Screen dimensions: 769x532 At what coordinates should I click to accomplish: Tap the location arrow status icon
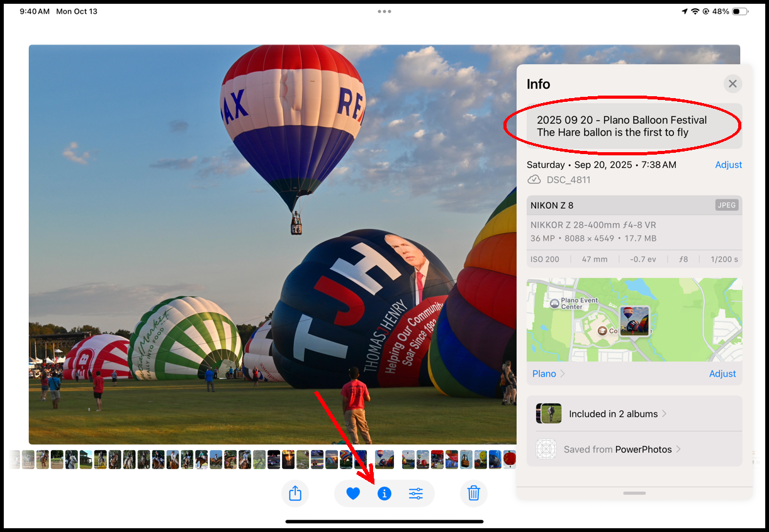tap(685, 11)
